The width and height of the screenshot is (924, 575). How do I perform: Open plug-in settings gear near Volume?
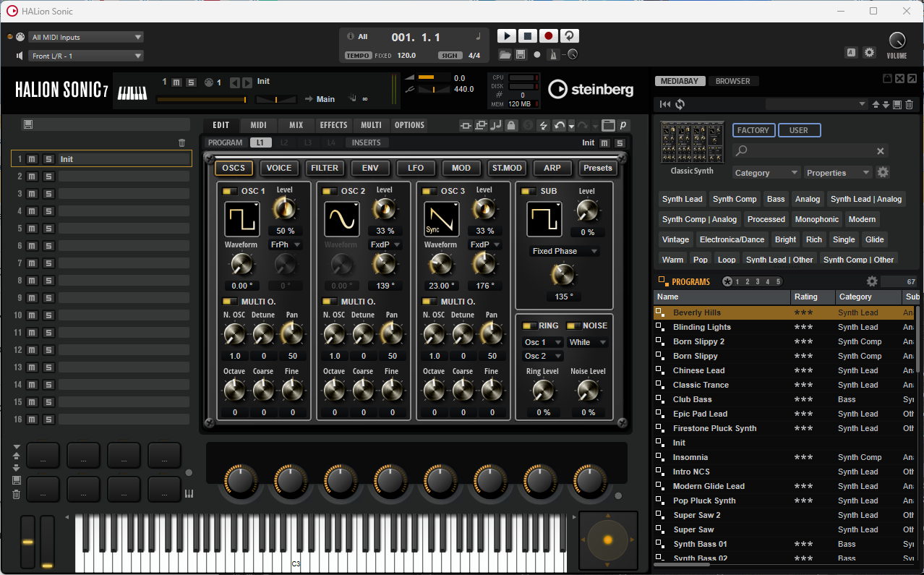click(x=869, y=52)
